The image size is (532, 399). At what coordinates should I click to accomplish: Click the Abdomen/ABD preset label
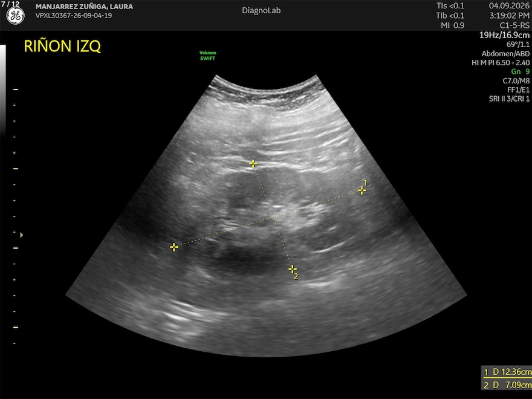click(x=505, y=54)
